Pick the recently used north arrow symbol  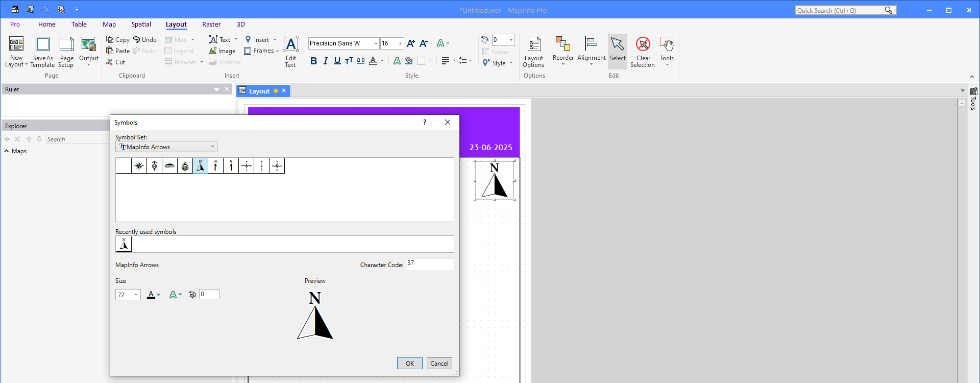coord(124,244)
